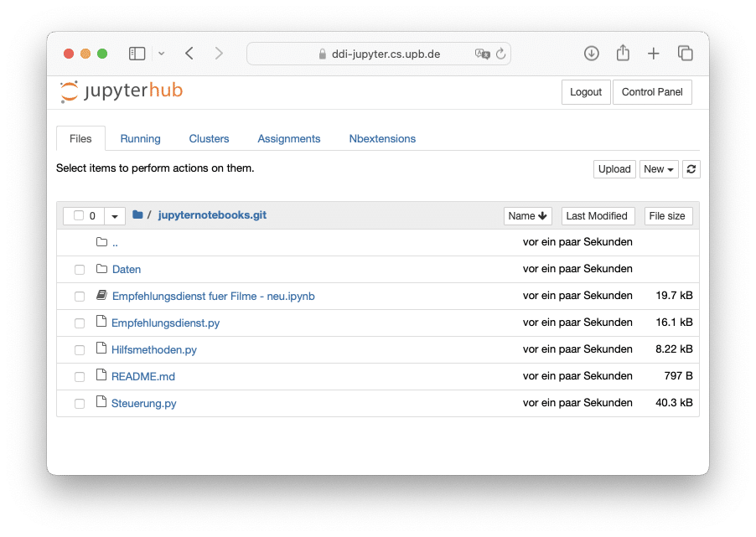The width and height of the screenshot is (756, 537).
Task: Click the refresh file list icon
Action: click(x=691, y=169)
